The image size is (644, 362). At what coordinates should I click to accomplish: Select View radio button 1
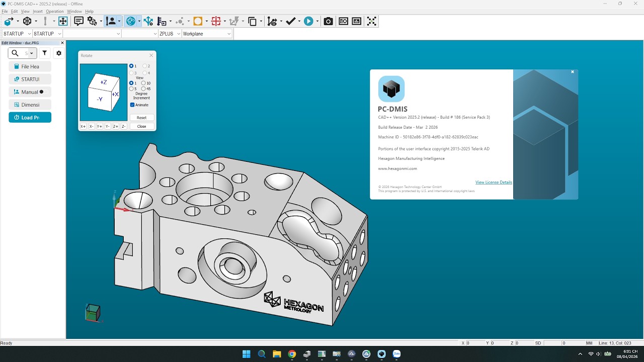[x=131, y=66]
